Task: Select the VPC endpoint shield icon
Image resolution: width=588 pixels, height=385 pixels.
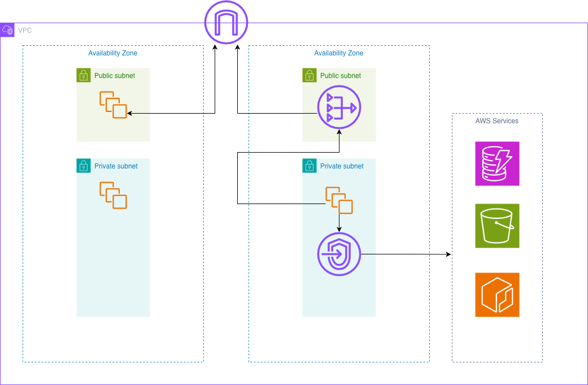Action: (x=339, y=254)
